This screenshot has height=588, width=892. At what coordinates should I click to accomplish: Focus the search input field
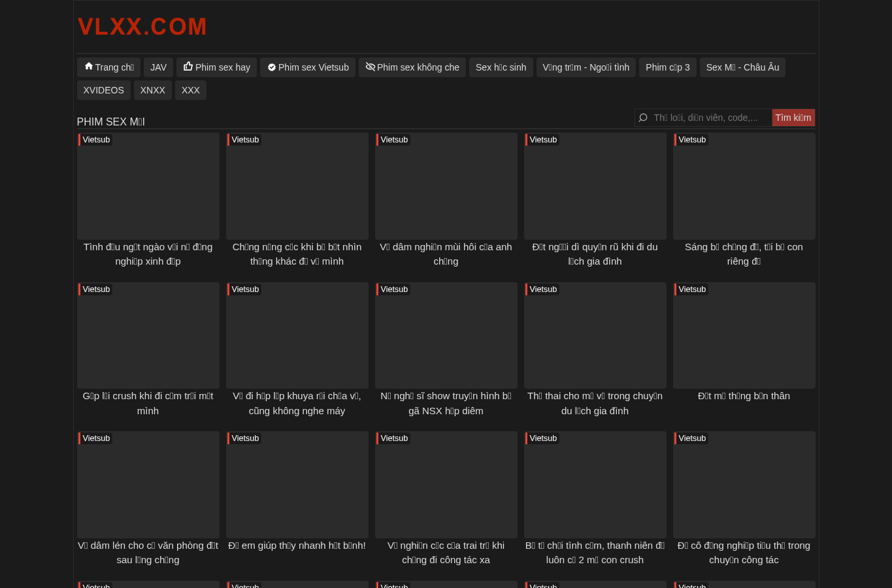(x=710, y=118)
